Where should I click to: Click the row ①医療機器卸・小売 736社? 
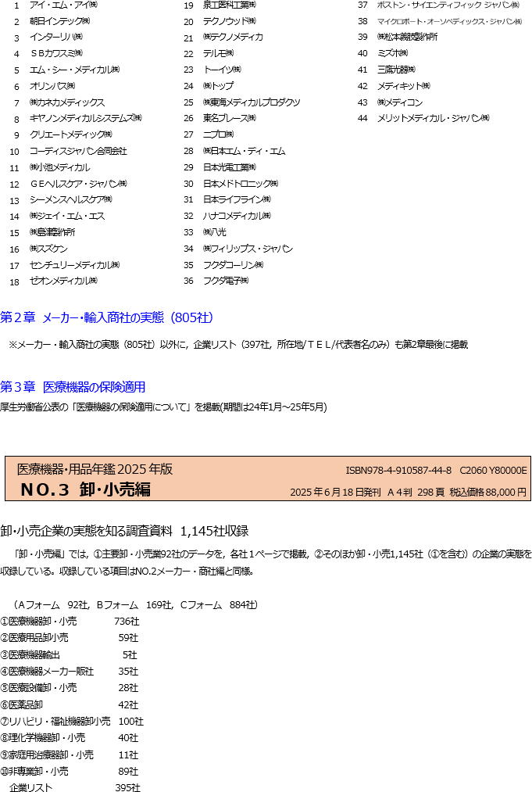(70, 622)
